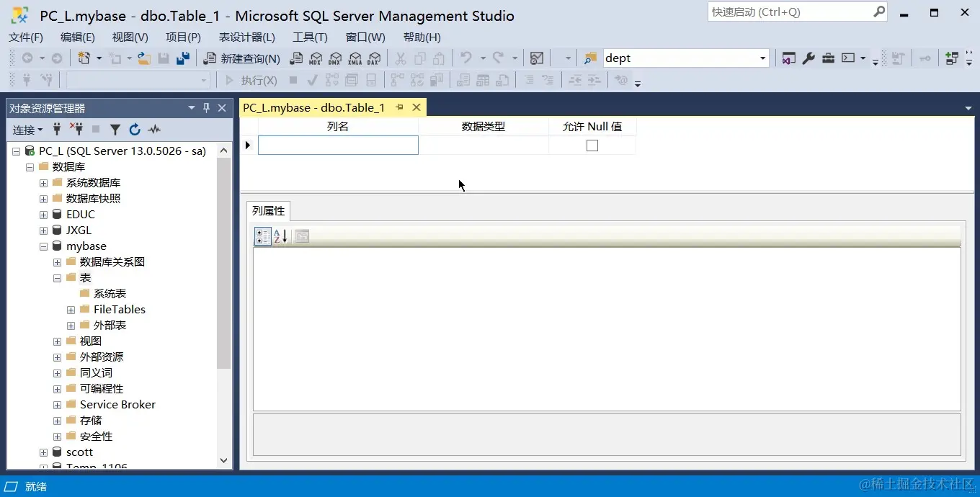Sort column properties alphabetically
This screenshot has width=980, height=497.
coord(280,236)
